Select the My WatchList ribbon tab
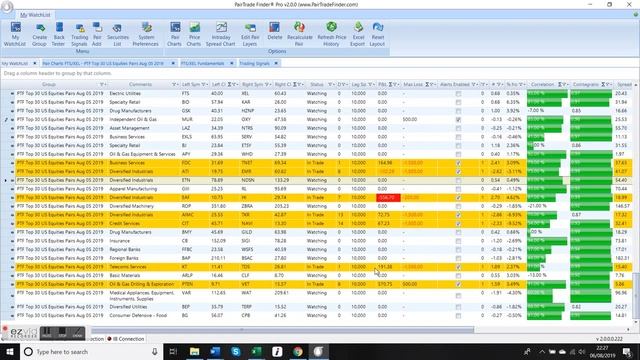Screen dimensions: 640x360 click(x=36, y=15)
